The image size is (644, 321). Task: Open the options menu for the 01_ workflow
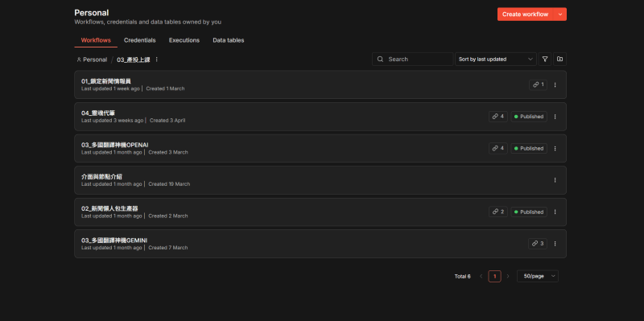coord(555,85)
